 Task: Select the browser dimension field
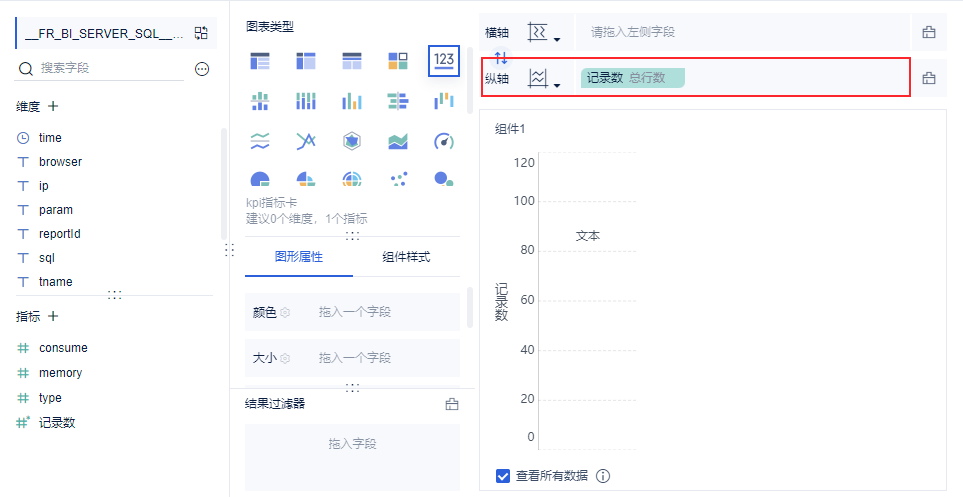(60, 162)
